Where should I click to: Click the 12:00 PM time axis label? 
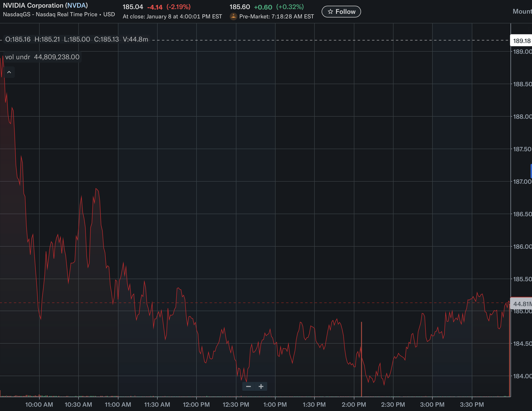pyautogui.click(x=196, y=404)
